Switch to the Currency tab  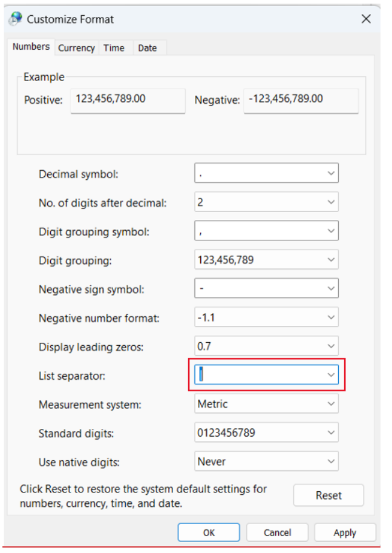(76, 48)
